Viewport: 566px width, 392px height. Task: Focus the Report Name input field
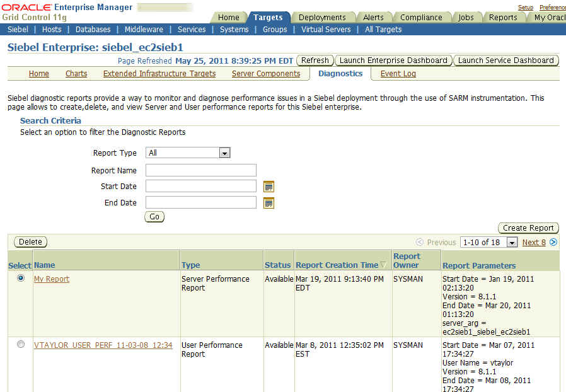click(200, 170)
